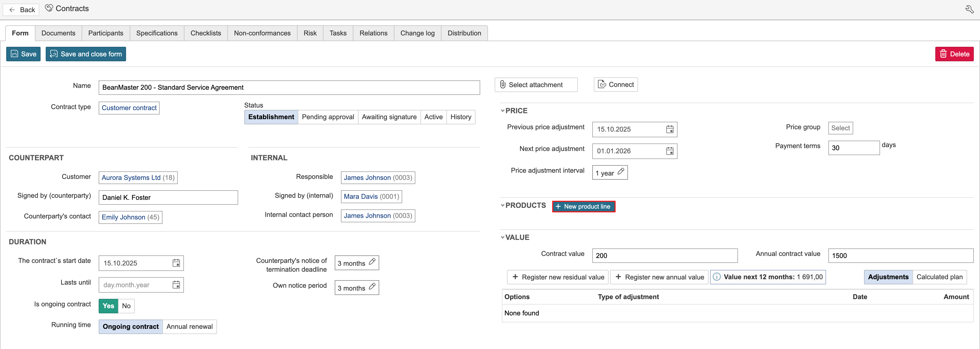Click the Connect button
This screenshot has width=980, height=349.
click(x=616, y=85)
